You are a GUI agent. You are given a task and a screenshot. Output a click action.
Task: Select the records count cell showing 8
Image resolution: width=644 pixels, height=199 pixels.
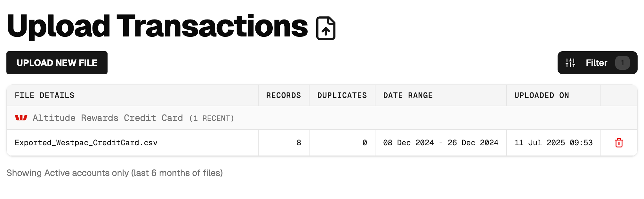[299, 143]
